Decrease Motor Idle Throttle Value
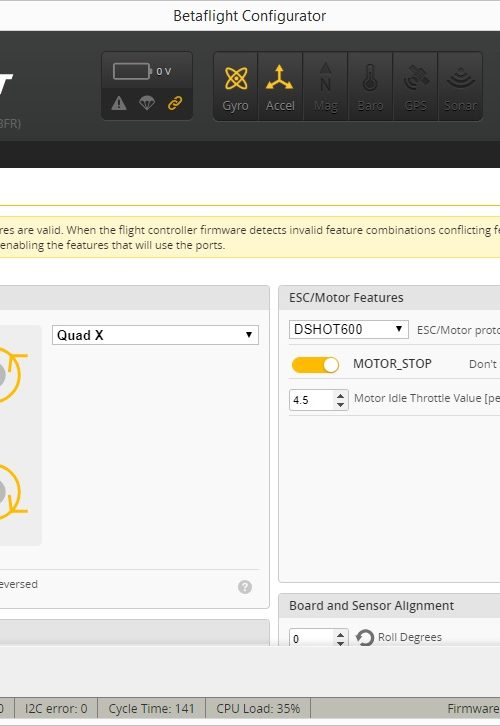The height and width of the screenshot is (726, 500). [341, 405]
